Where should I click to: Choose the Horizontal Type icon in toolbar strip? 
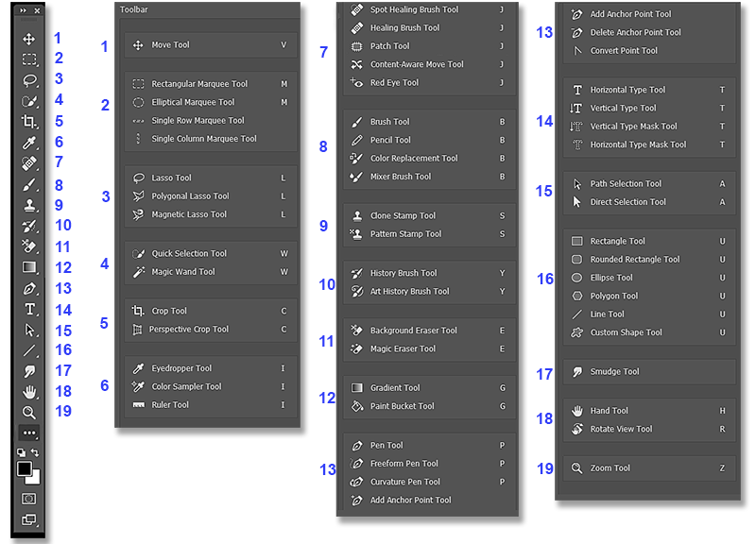coord(29,309)
